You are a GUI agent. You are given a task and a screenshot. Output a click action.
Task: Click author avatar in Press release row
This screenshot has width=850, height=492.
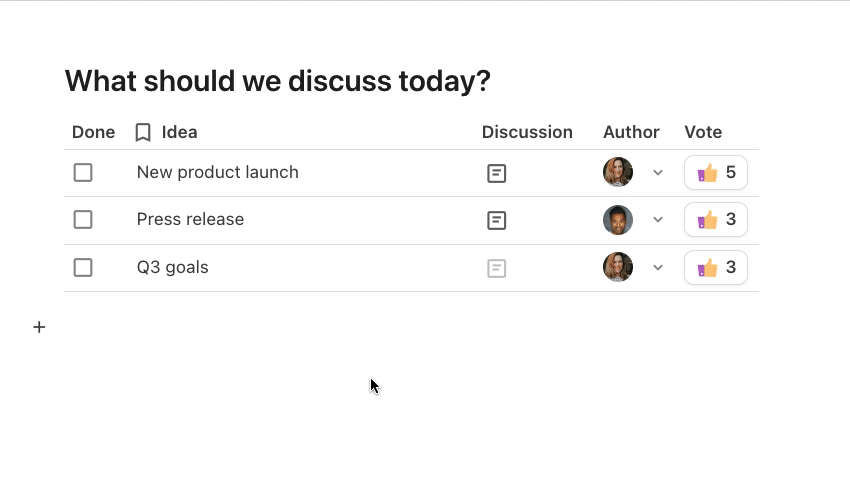pos(618,219)
